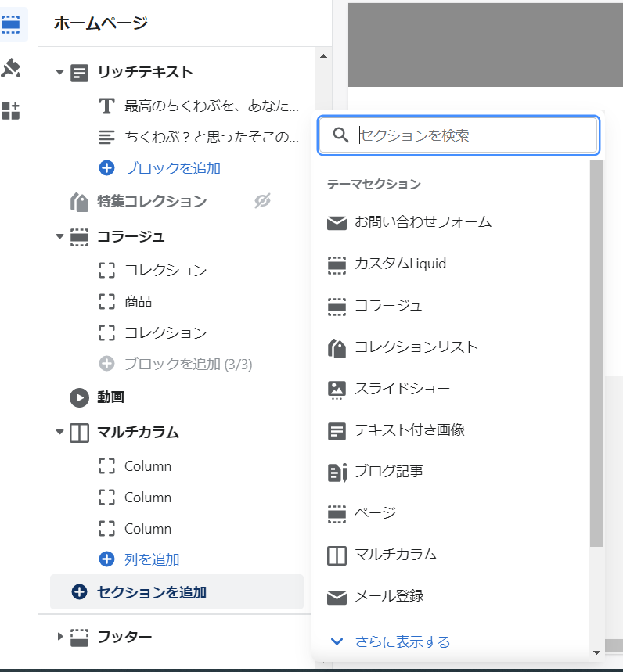Click the ブログ記事 icon
623x672 pixels.
[x=337, y=473]
